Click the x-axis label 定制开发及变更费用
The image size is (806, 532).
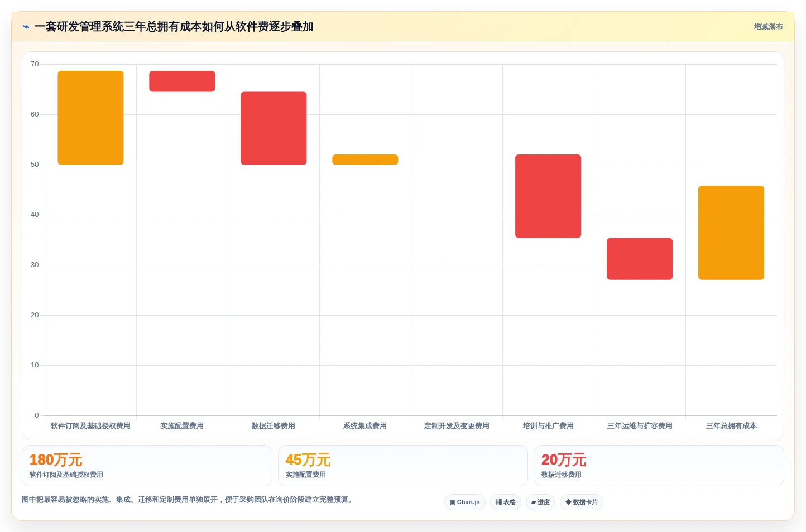[457, 426]
